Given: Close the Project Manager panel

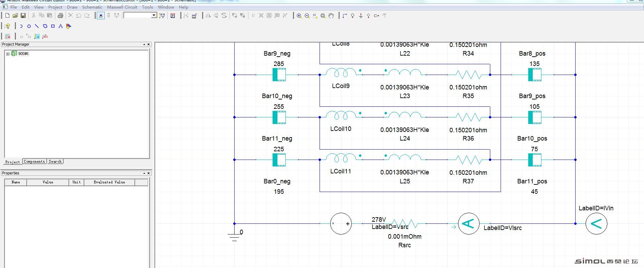Looking at the screenshot, I should point(149,44).
